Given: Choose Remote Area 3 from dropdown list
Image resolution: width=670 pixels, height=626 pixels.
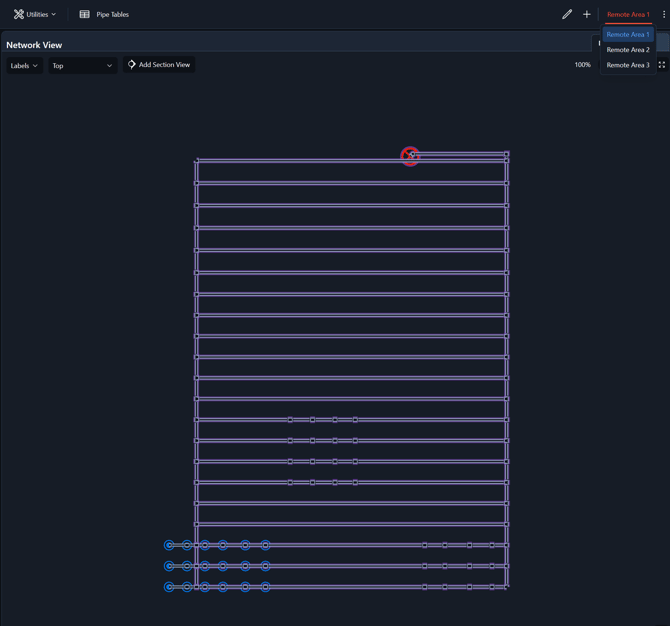Looking at the screenshot, I should coord(628,65).
